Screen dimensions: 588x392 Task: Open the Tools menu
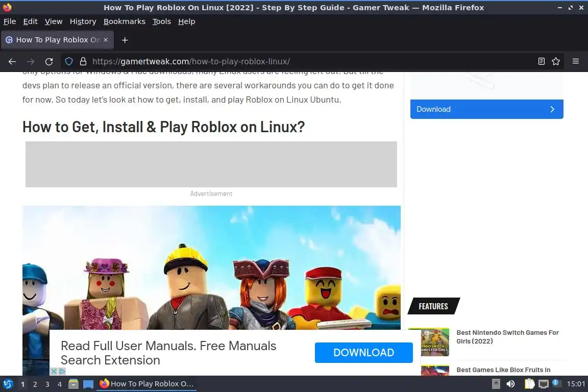click(162, 21)
